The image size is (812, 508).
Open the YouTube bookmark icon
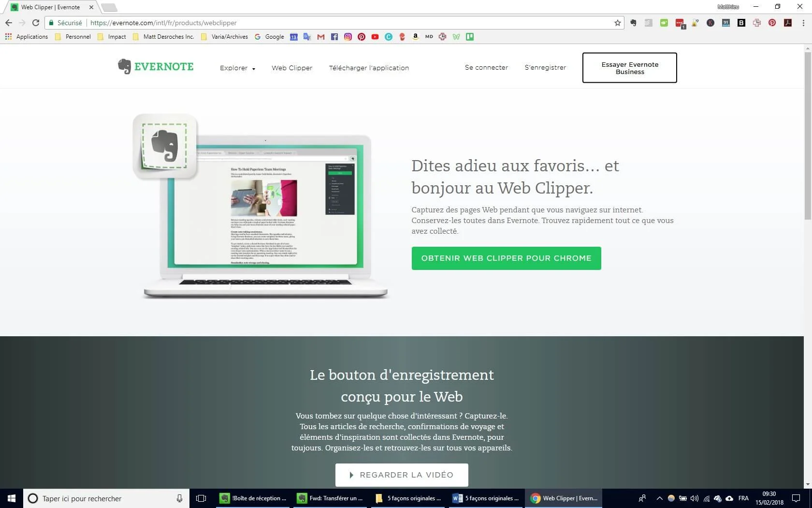click(x=375, y=37)
